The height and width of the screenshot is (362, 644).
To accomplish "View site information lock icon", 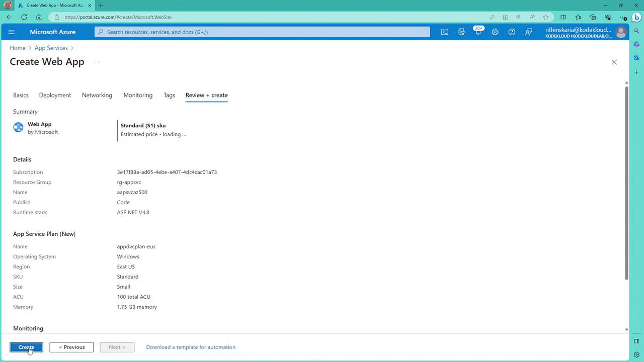I will (x=57, y=17).
